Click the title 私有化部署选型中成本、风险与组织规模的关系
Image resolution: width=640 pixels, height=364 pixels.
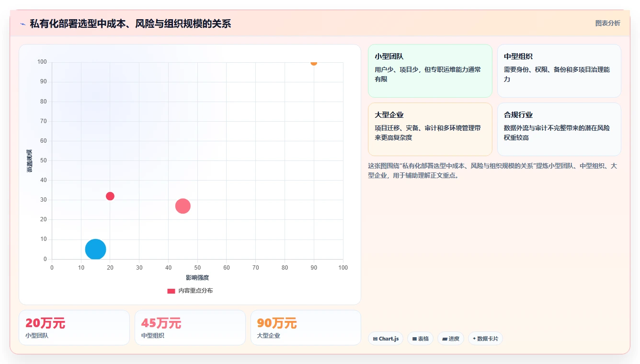pos(130,23)
